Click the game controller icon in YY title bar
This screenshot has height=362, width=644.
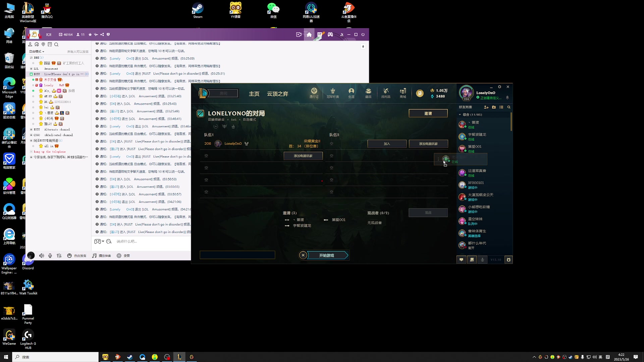(x=330, y=35)
